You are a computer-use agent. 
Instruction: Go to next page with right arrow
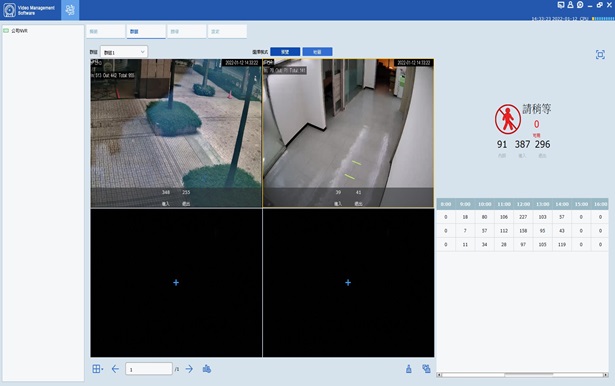[x=189, y=369]
